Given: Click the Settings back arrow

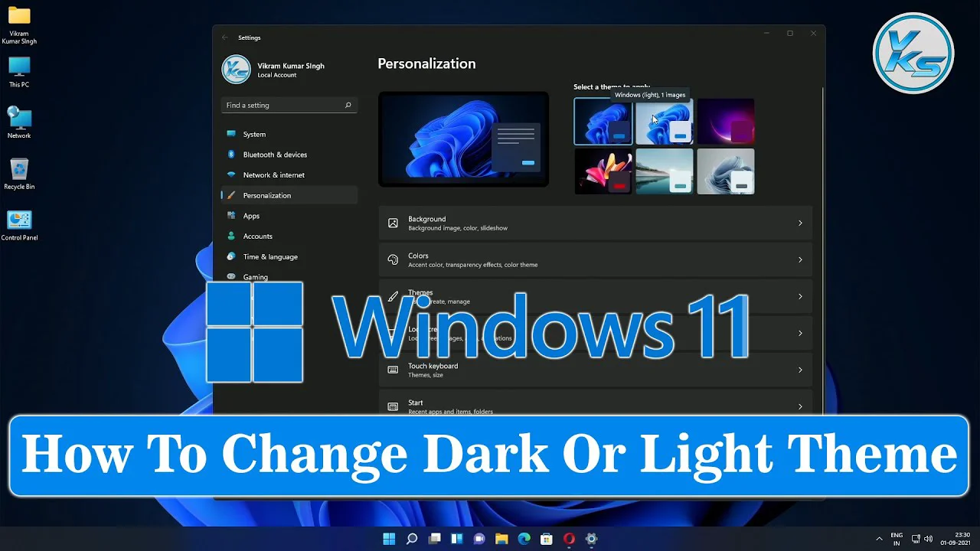Looking at the screenshot, I should (225, 37).
